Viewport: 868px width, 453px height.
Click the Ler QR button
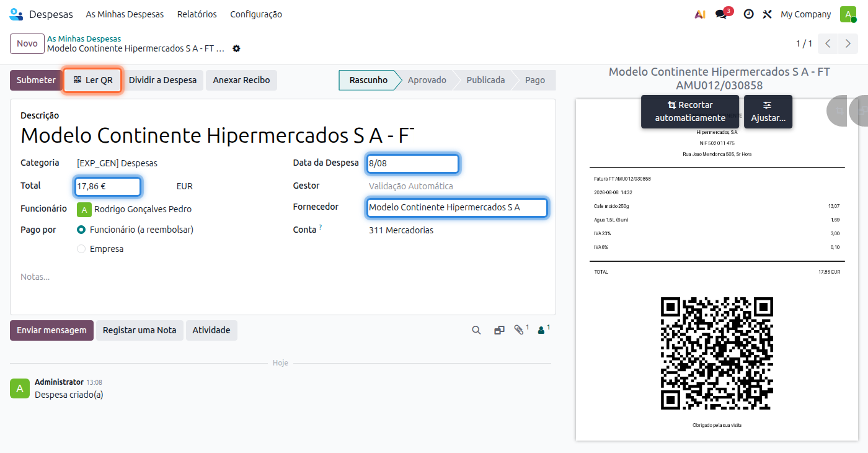93,80
